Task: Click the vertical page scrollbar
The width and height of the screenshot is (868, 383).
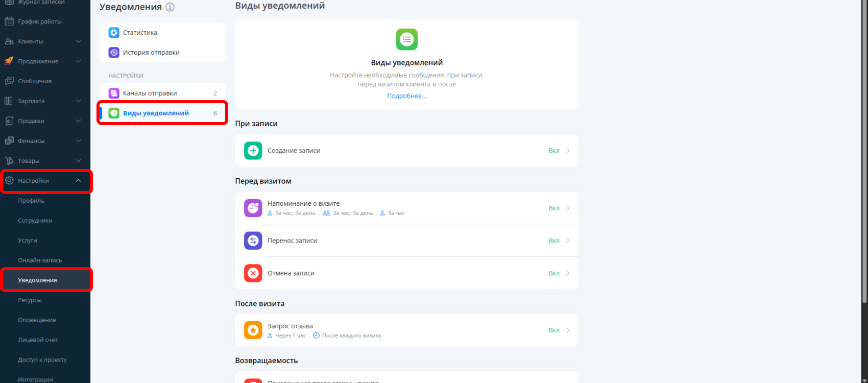Action: click(864, 153)
